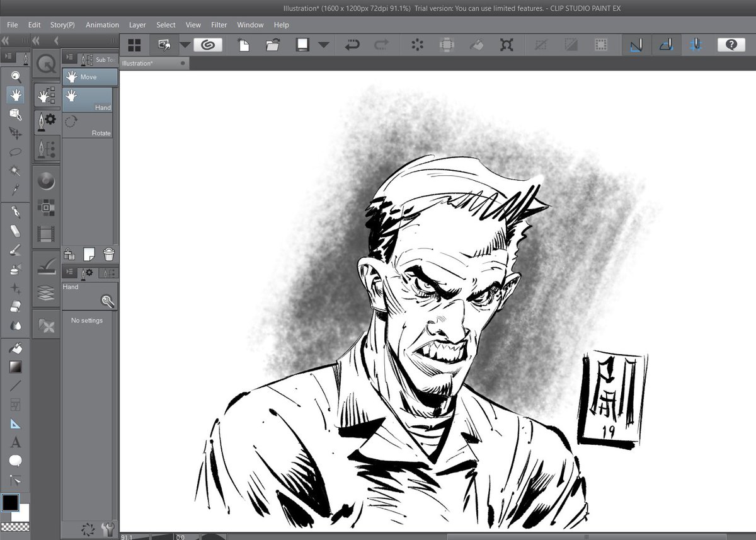Open the Animation menu
Image resolution: width=756 pixels, height=540 pixels.
tap(102, 25)
